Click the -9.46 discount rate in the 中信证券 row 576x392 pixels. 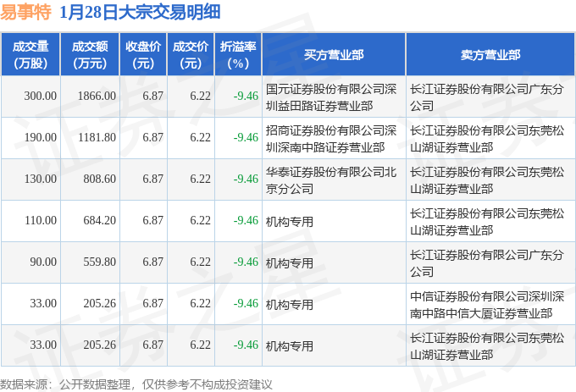pyautogui.click(x=246, y=304)
